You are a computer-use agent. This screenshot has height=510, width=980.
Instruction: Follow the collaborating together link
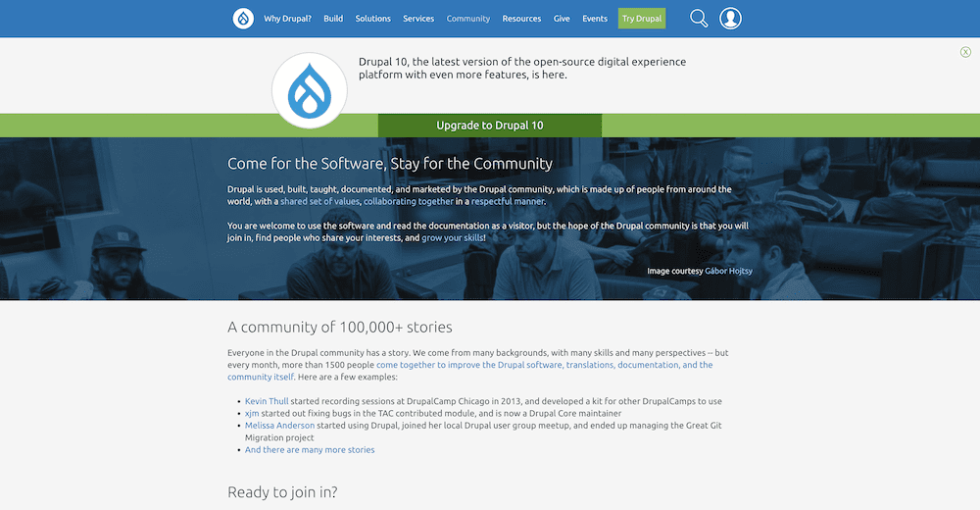click(x=409, y=201)
